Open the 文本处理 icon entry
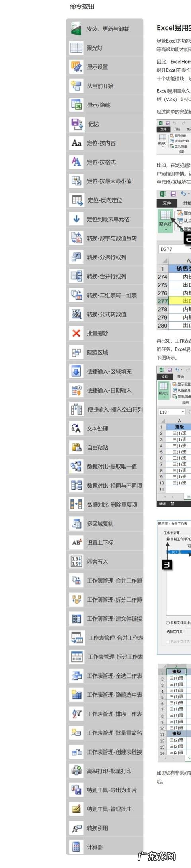This screenshot has height=868, width=191. coord(76,428)
